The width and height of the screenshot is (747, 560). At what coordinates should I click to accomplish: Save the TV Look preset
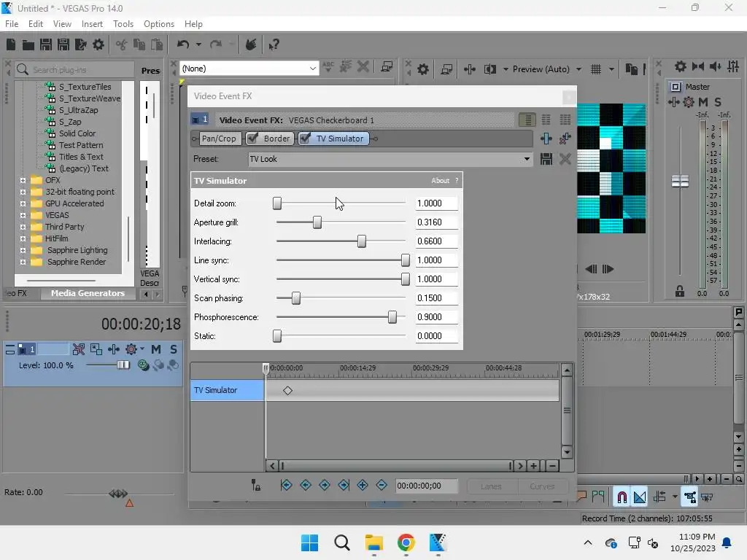546,159
